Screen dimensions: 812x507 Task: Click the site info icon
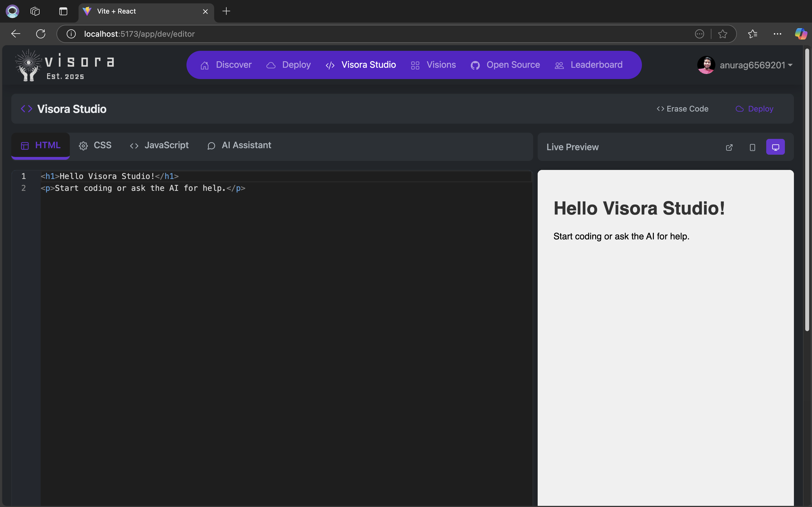click(x=71, y=34)
